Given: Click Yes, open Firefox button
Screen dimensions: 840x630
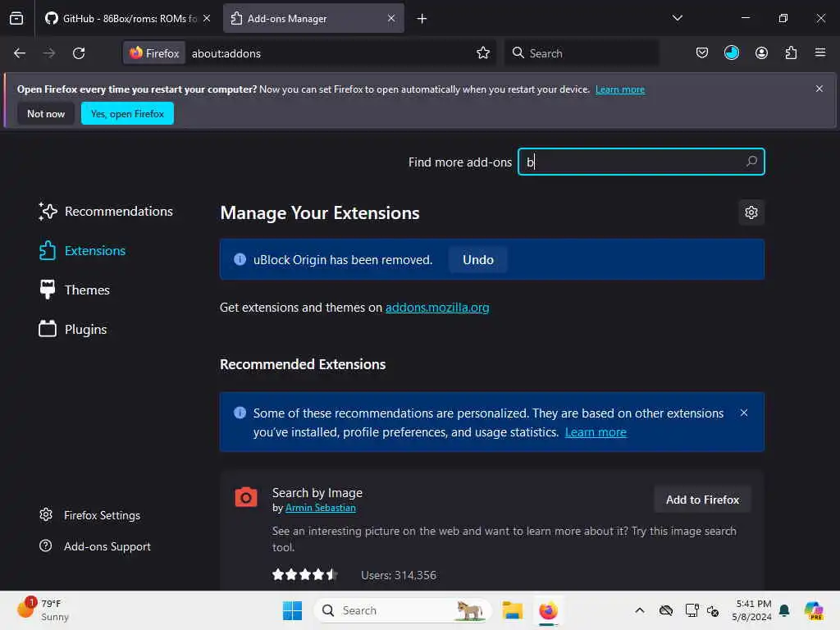Looking at the screenshot, I should [x=127, y=113].
